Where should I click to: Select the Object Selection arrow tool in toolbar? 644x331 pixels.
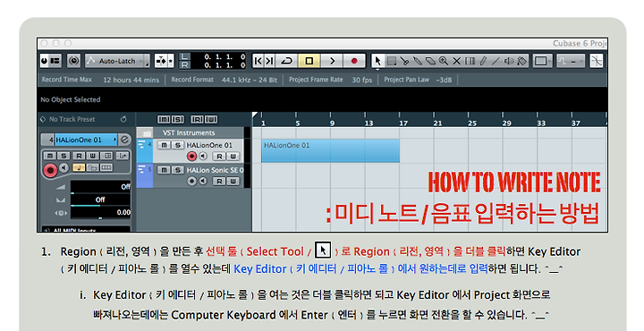(x=377, y=61)
